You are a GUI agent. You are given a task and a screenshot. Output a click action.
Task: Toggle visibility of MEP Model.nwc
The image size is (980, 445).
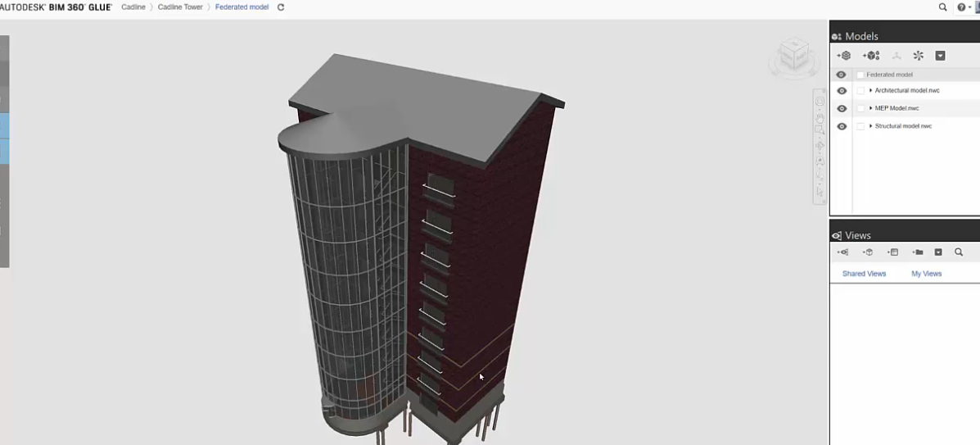pyautogui.click(x=842, y=108)
